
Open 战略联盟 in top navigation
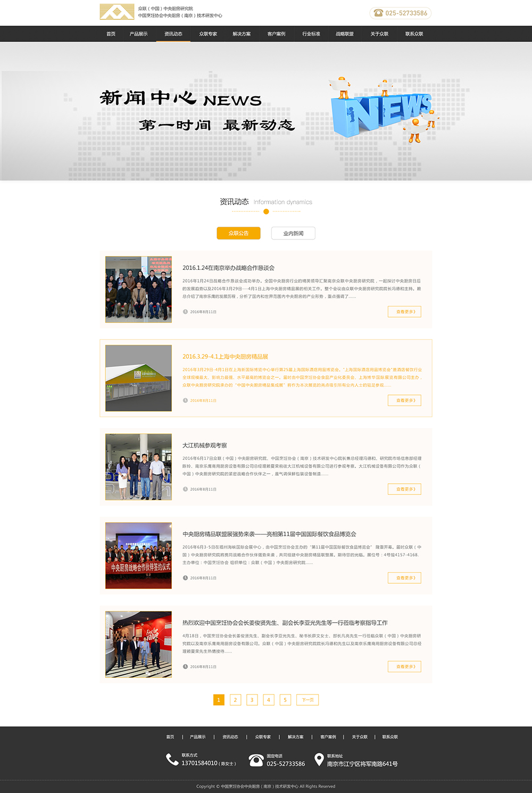click(x=345, y=34)
